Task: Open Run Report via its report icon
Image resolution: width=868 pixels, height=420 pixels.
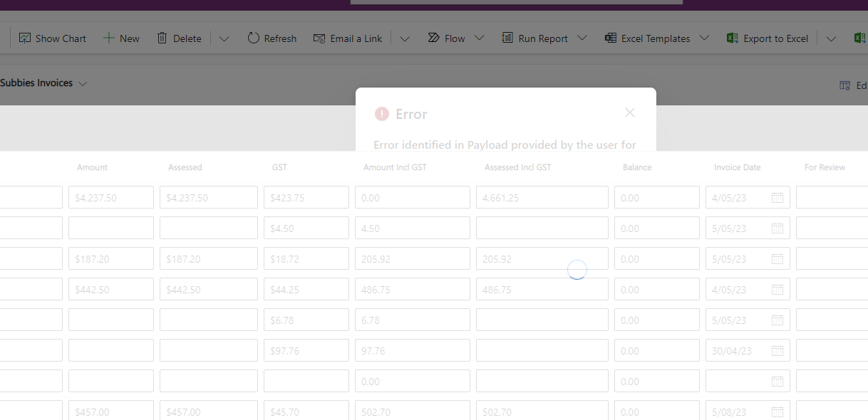Action: pos(507,38)
